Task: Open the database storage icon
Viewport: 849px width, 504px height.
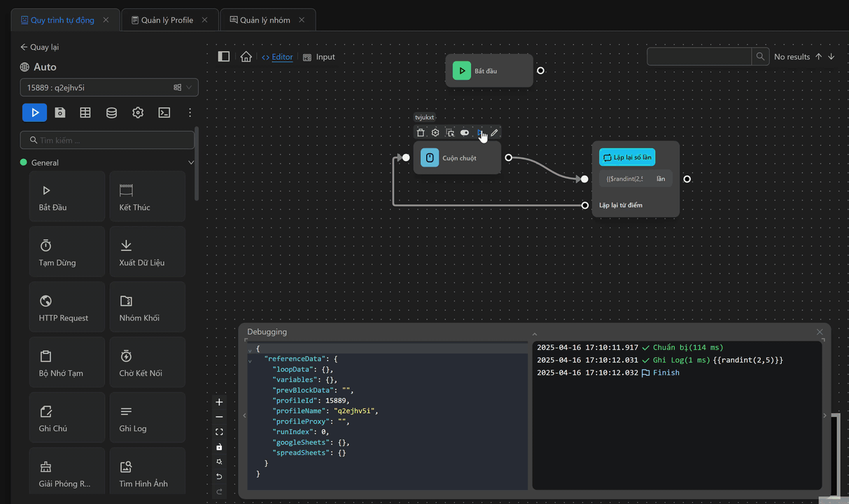Action: [x=111, y=113]
